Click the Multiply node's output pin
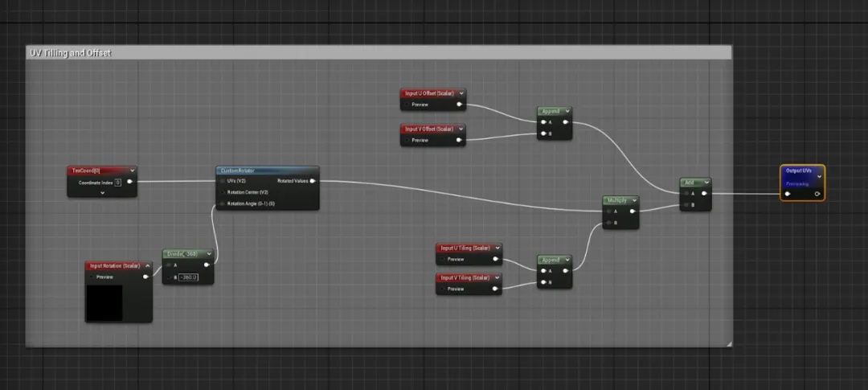 [633, 211]
